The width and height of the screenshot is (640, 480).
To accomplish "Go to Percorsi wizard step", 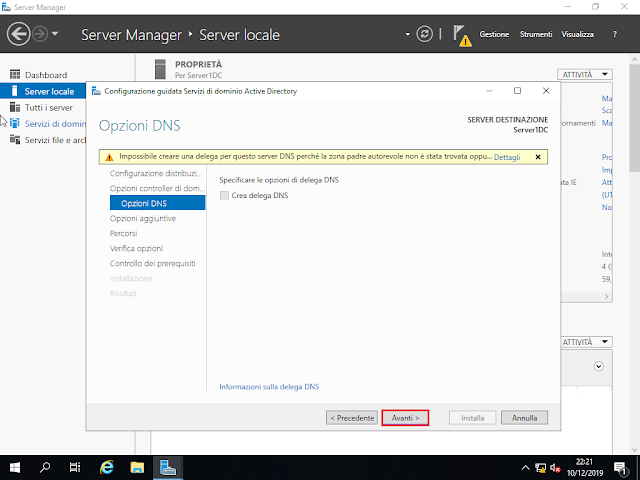I will pos(123,233).
